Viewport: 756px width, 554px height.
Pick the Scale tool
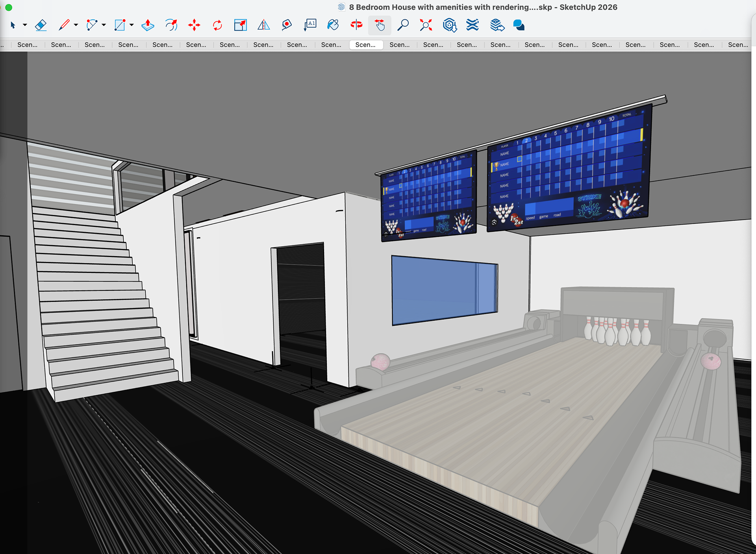tap(240, 25)
